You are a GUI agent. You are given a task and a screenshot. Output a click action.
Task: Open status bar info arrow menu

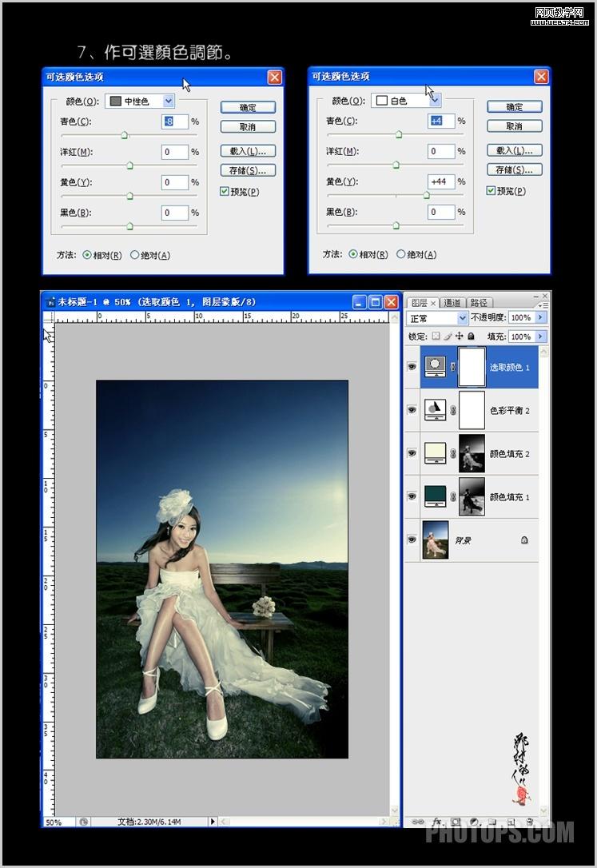pyautogui.click(x=213, y=822)
